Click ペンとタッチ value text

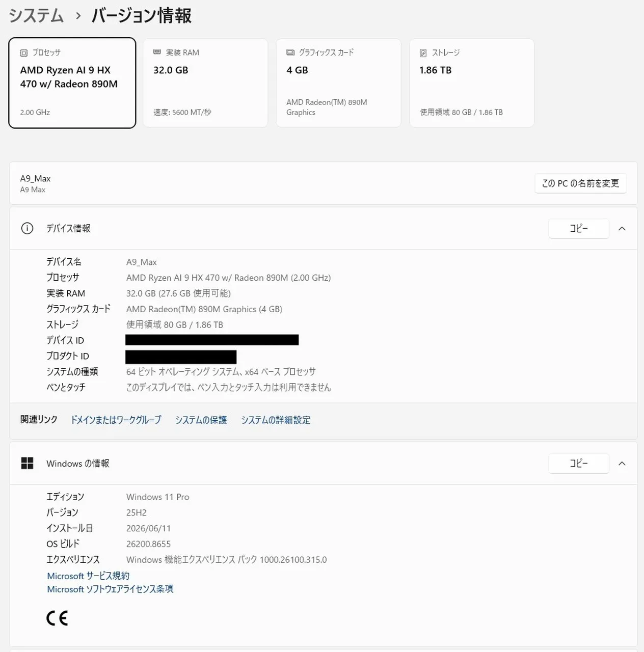coord(228,387)
